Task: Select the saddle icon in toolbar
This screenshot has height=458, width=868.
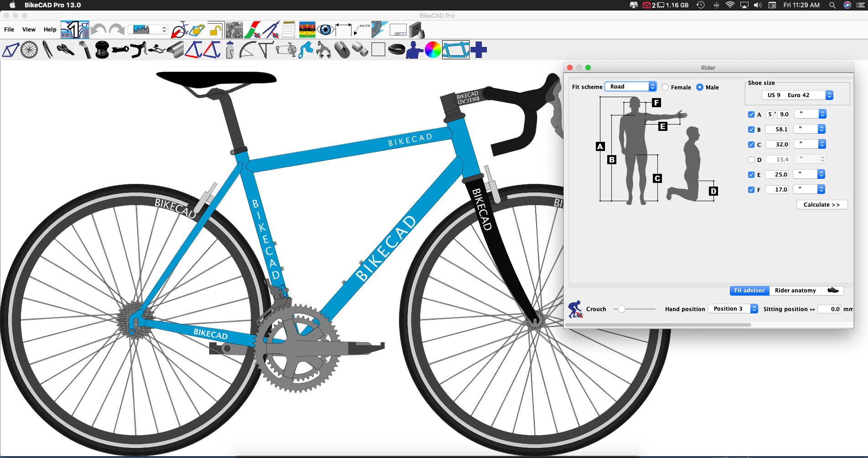Action: pyautogui.click(x=66, y=50)
